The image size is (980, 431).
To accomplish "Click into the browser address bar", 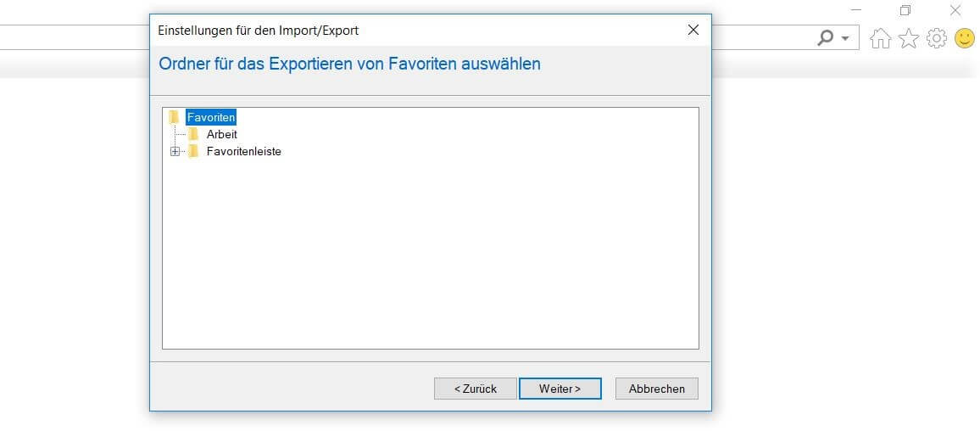I will click(x=75, y=37).
